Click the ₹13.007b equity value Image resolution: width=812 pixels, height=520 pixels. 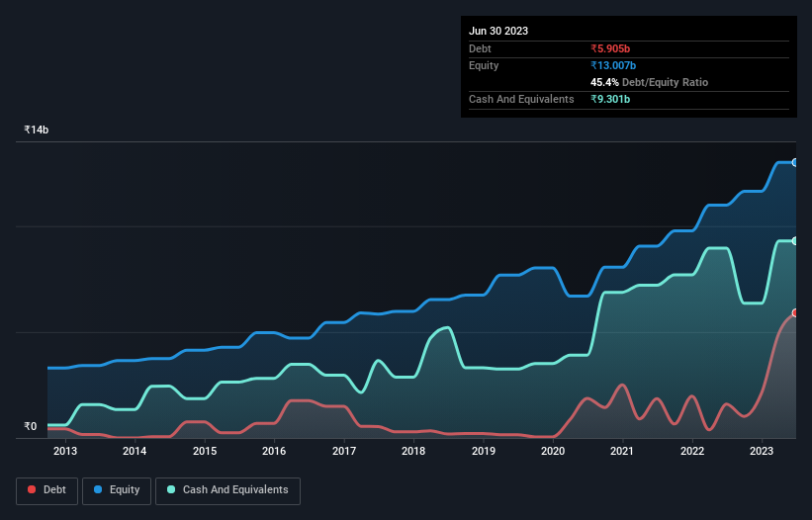(x=613, y=65)
